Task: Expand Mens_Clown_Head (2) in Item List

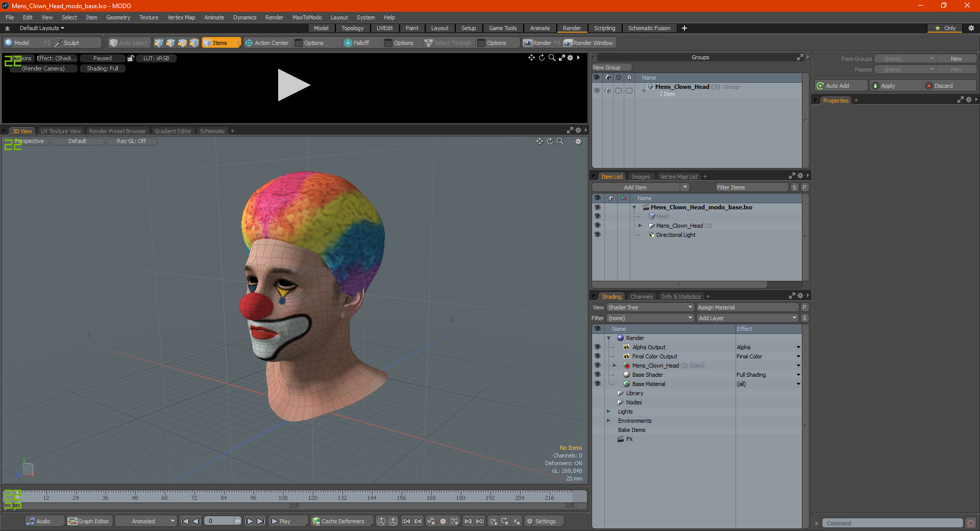Action: (640, 226)
